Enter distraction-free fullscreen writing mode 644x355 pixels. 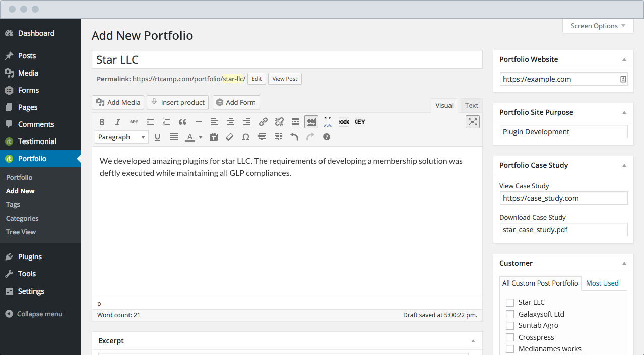[472, 122]
